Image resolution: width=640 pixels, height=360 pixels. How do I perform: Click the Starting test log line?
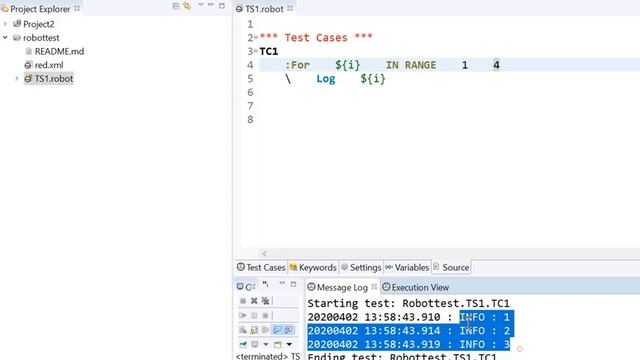[408, 303]
